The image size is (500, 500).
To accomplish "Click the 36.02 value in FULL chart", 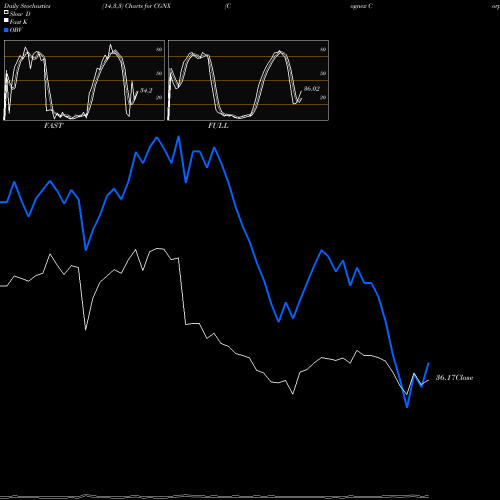I will 312,89.
